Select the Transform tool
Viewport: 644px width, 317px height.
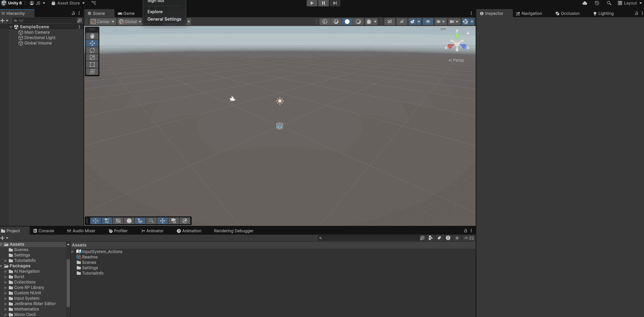pos(92,72)
